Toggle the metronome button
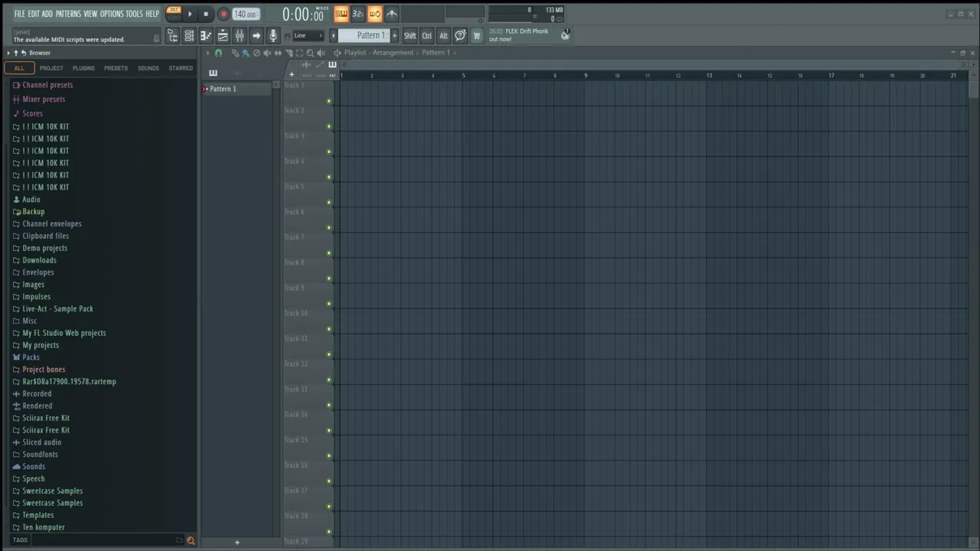The height and width of the screenshot is (551, 980). click(x=392, y=14)
